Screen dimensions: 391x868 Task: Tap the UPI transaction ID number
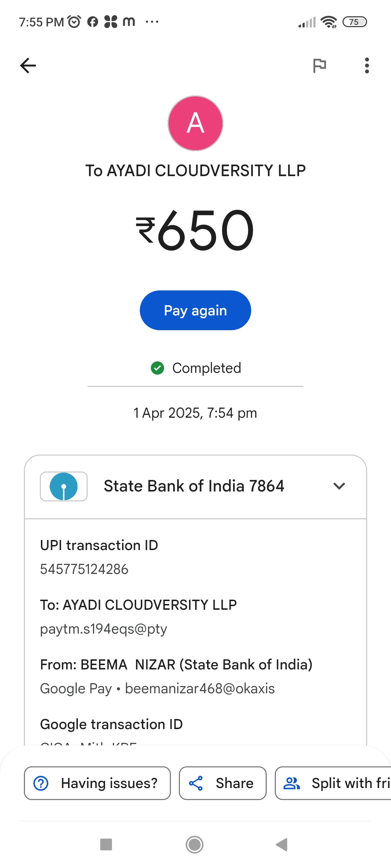point(84,569)
